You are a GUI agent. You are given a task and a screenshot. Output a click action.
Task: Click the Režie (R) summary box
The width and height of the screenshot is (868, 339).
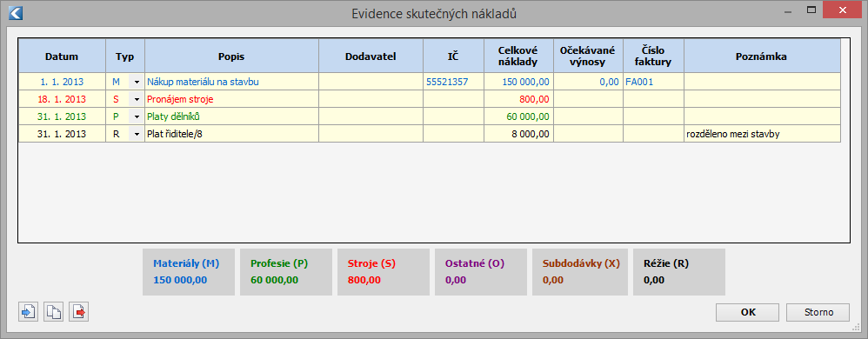(x=679, y=271)
